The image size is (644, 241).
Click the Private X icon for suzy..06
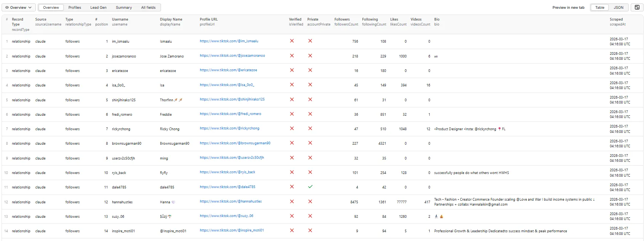click(310, 216)
